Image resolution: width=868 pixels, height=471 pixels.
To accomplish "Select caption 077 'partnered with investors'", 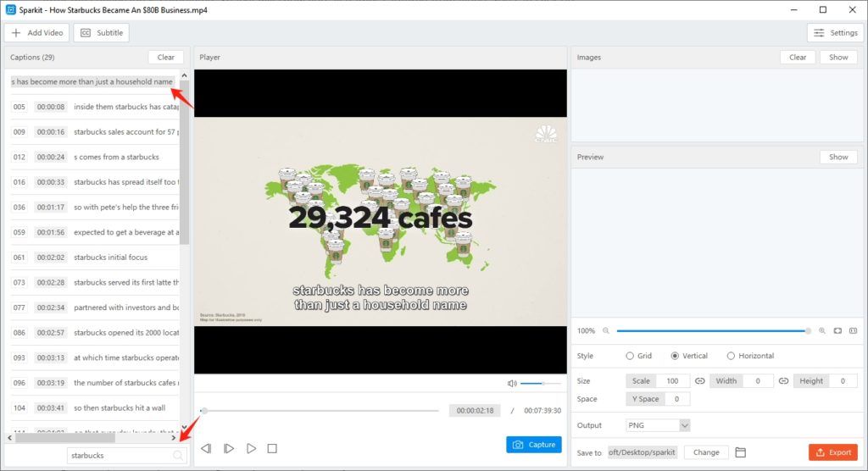I will 95,308.
